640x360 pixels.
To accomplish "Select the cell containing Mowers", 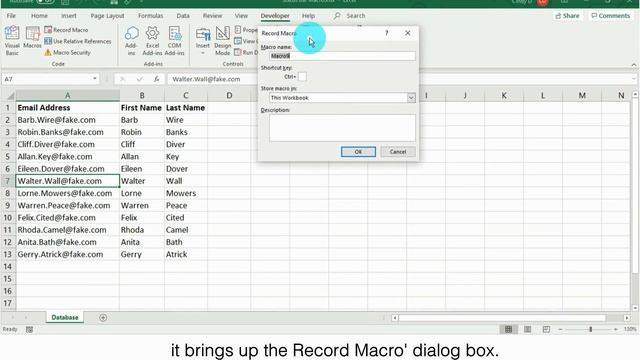I will (186, 193).
